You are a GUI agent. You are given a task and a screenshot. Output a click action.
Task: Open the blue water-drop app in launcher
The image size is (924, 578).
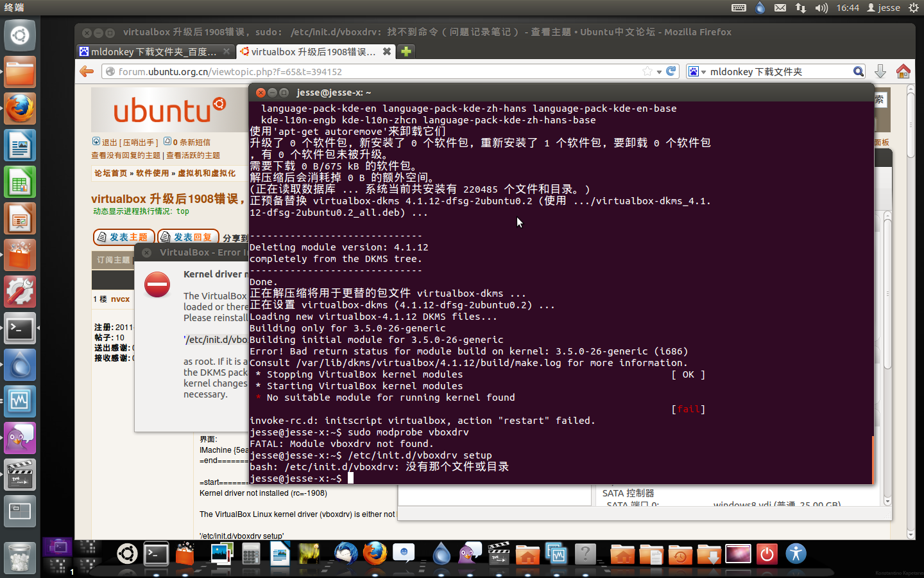tap(19, 365)
